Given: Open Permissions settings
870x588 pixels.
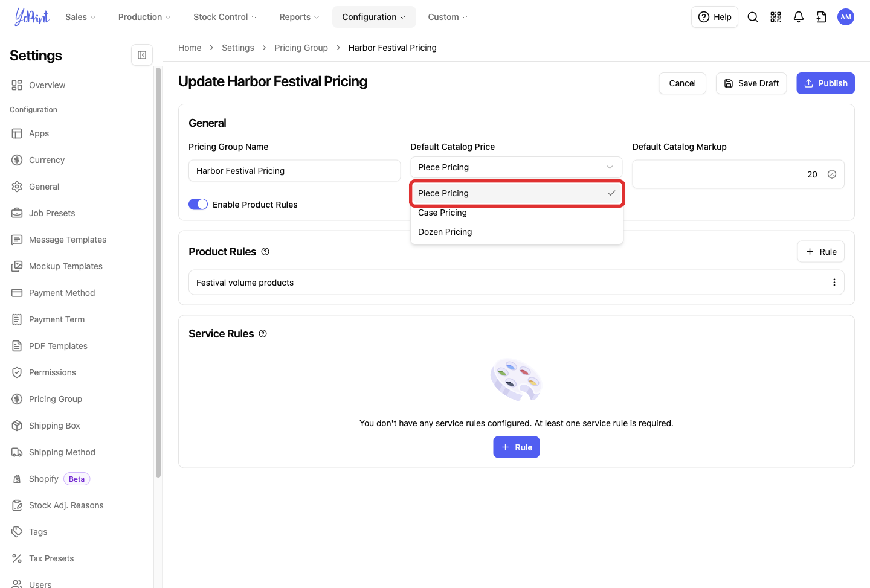Looking at the screenshot, I should click(53, 372).
